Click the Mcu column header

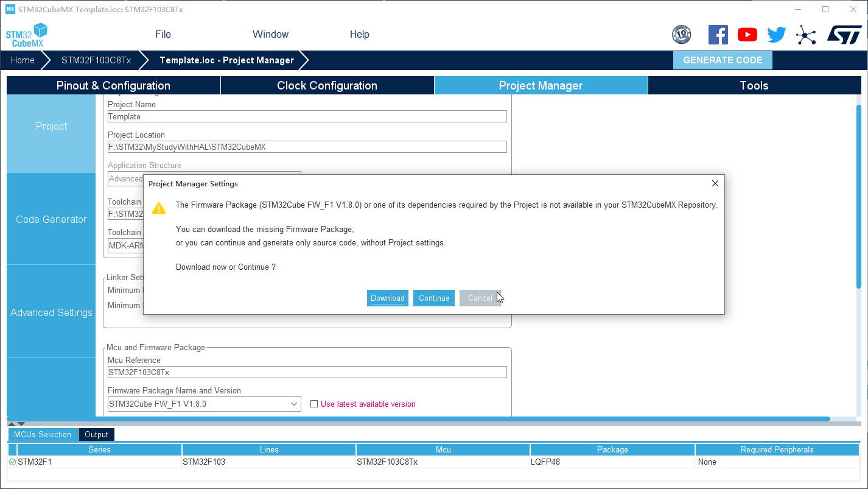[x=443, y=449]
